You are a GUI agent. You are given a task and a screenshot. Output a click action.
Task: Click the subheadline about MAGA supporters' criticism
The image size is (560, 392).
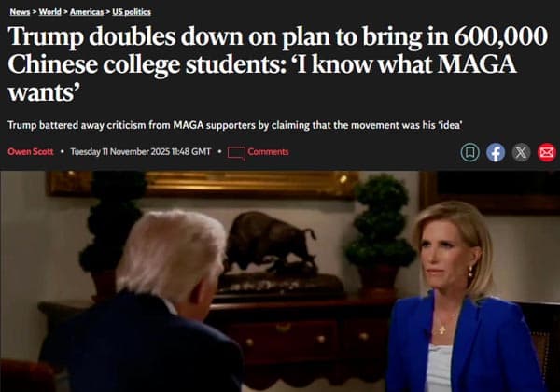tap(235, 125)
